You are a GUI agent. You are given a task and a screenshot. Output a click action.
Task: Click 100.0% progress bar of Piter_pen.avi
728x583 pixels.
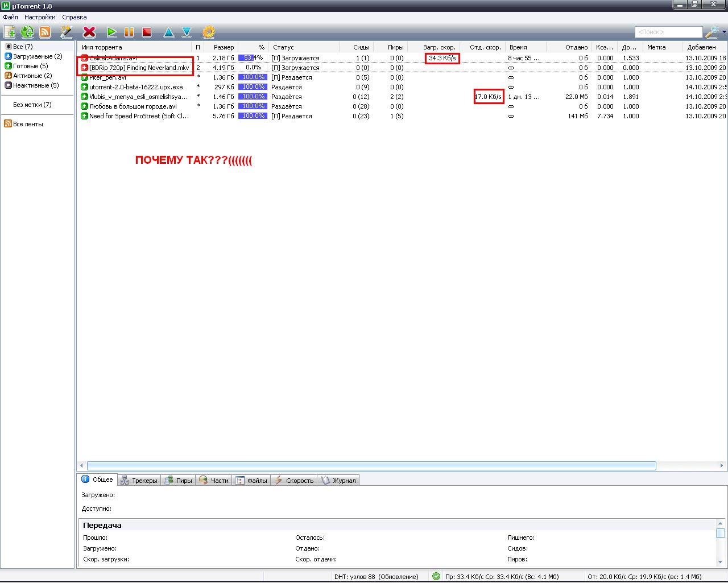pos(253,77)
